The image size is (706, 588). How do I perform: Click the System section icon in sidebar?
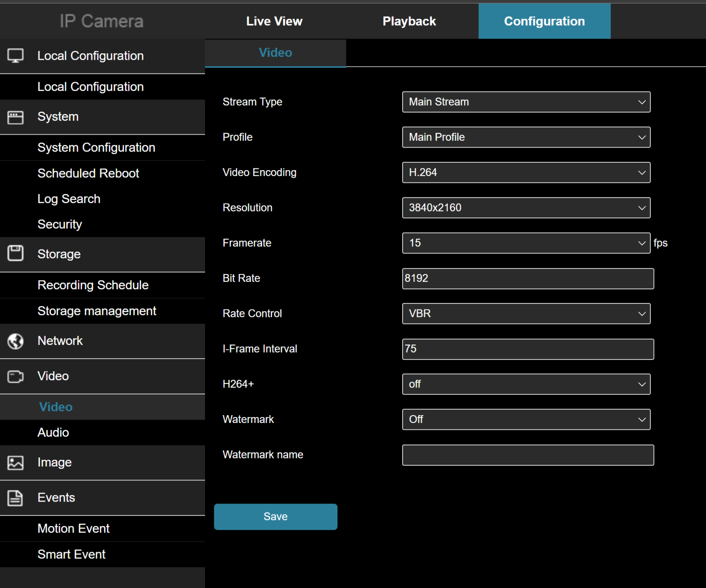pyautogui.click(x=16, y=117)
